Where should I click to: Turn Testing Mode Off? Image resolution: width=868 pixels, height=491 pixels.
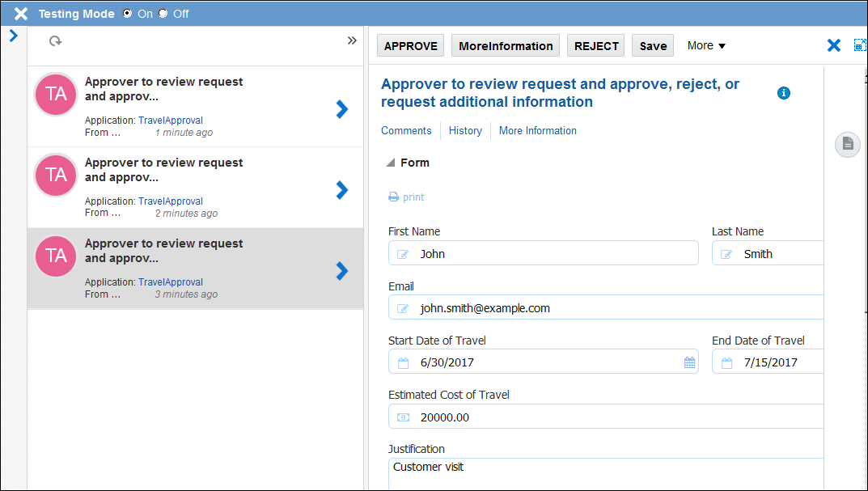(x=163, y=13)
